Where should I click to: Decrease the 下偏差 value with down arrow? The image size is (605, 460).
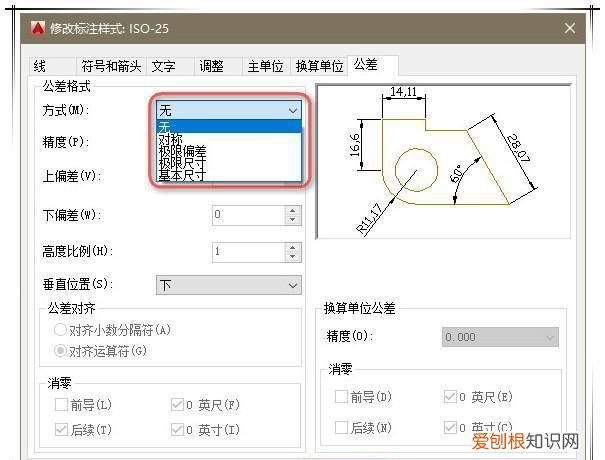tap(292, 220)
